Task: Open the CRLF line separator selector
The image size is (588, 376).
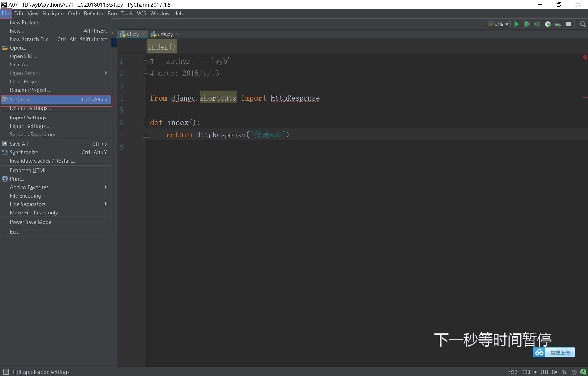Action: tap(529, 372)
